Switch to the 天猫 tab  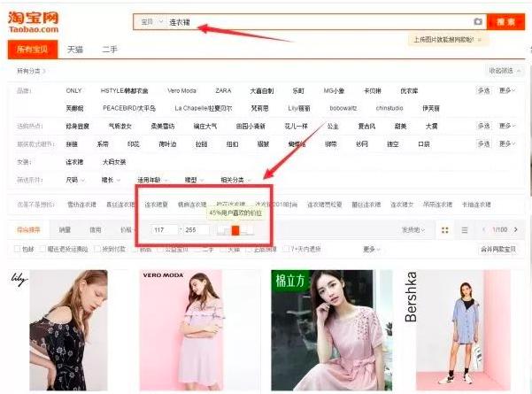point(75,50)
